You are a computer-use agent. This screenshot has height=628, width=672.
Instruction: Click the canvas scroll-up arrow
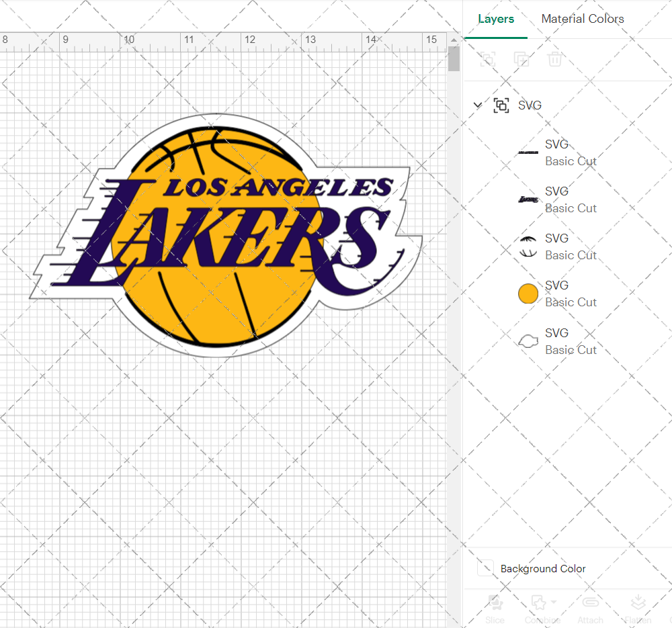[x=454, y=40]
